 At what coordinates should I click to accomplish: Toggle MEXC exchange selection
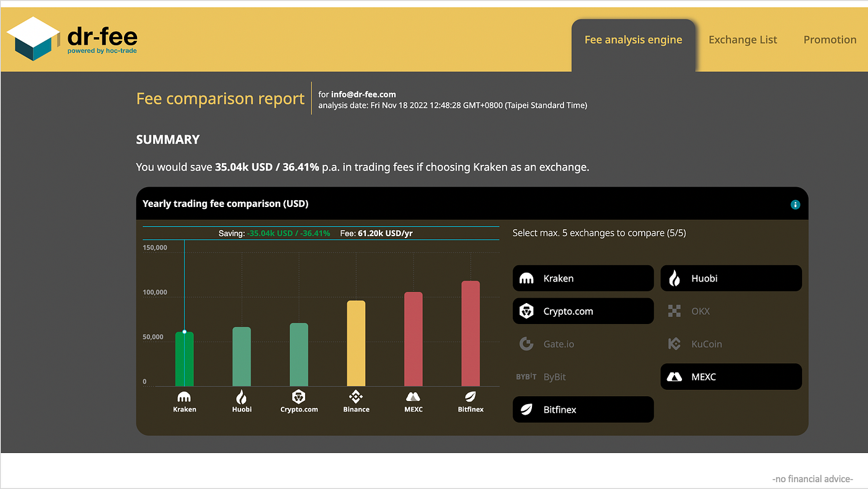click(x=731, y=377)
